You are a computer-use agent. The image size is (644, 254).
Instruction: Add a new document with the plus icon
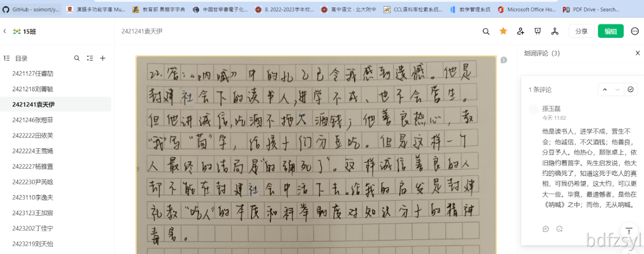103,58
